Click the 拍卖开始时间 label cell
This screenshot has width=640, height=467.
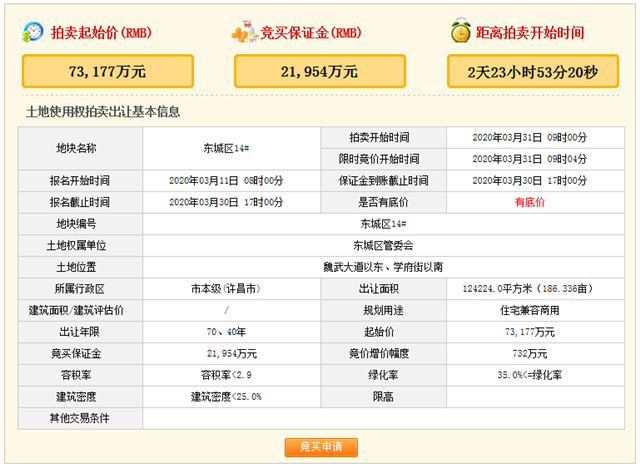(384, 138)
